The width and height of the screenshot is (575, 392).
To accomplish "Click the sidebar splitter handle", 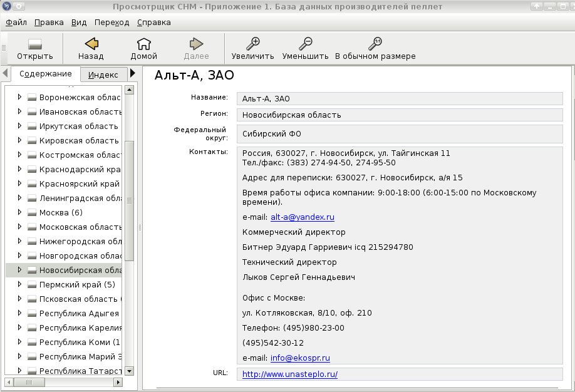I will [140, 228].
